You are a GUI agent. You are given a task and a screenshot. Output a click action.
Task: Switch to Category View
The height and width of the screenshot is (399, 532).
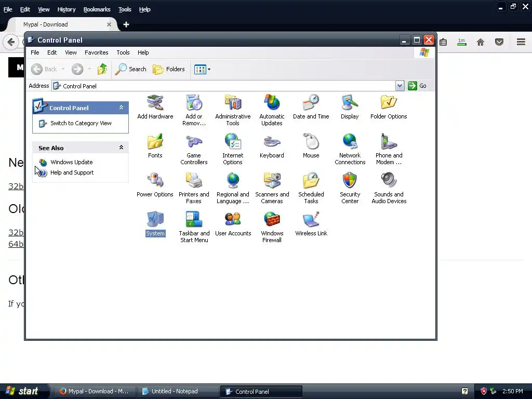pyautogui.click(x=81, y=123)
